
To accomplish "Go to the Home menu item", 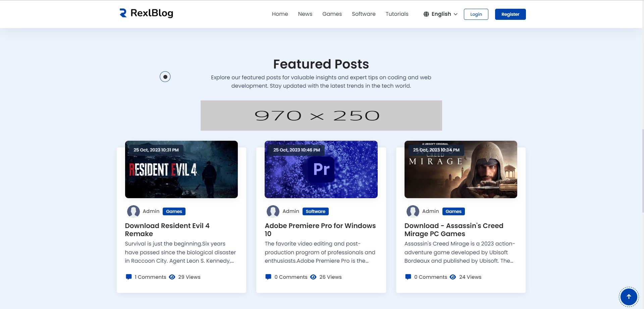I will tap(280, 14).
